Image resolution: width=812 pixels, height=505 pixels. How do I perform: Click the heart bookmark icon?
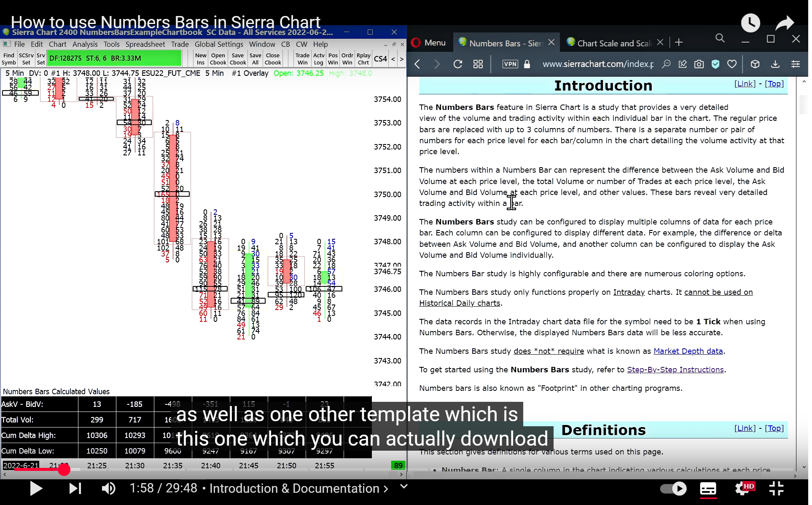(732, 64)
